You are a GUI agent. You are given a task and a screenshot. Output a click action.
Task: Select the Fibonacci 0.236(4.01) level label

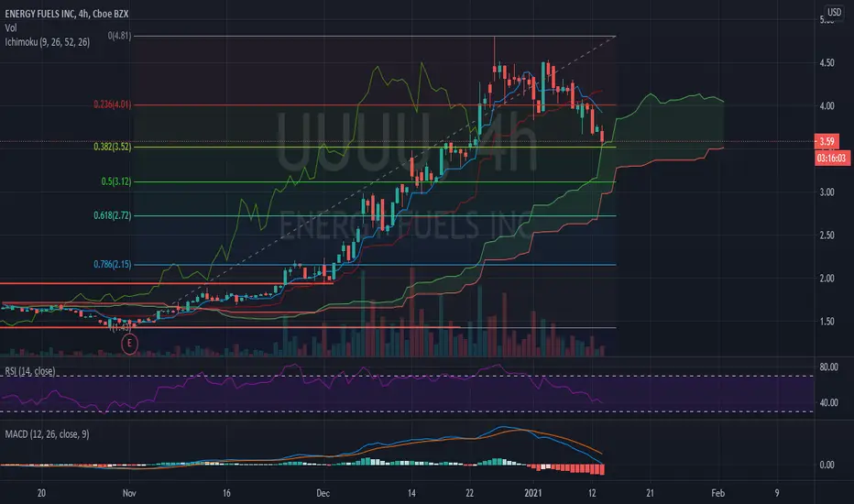[x=112, y=104]
